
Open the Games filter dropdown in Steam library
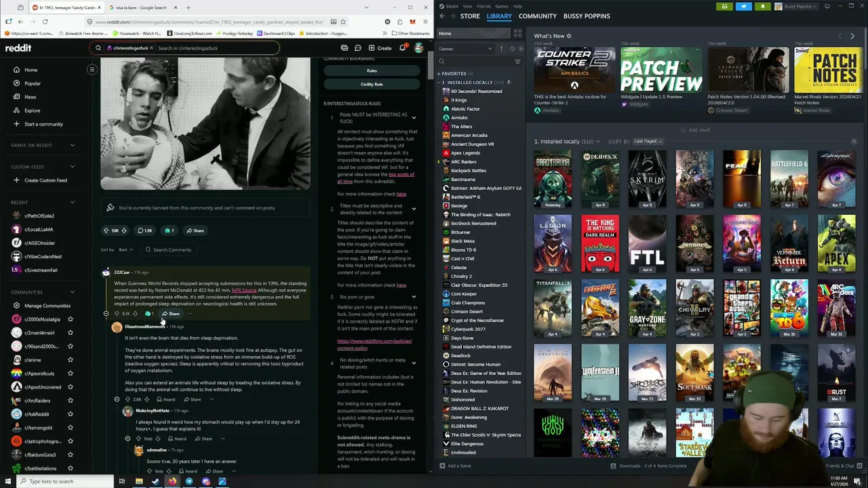pyautogui.click(x=465, y=49)
